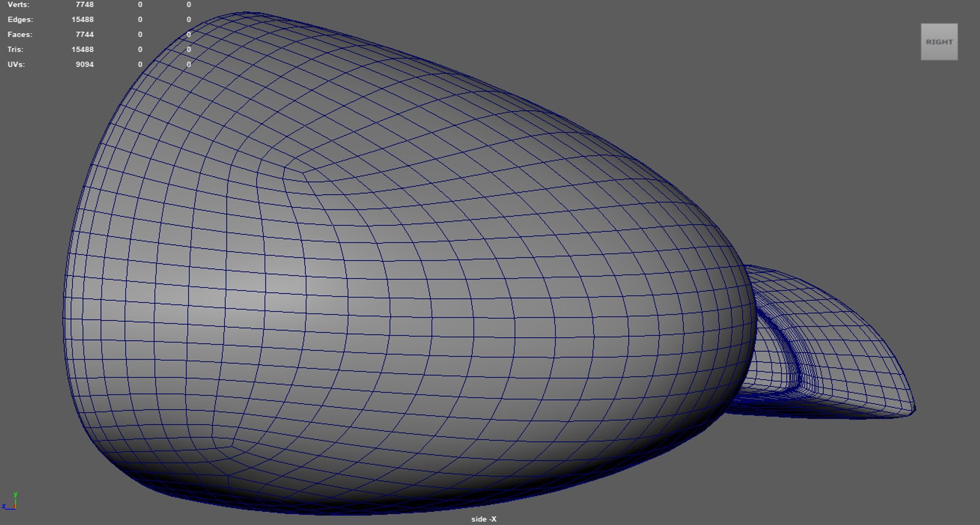980x525 pixels.
Task: Click the Tris count value 15488
Action: [83, 50]
